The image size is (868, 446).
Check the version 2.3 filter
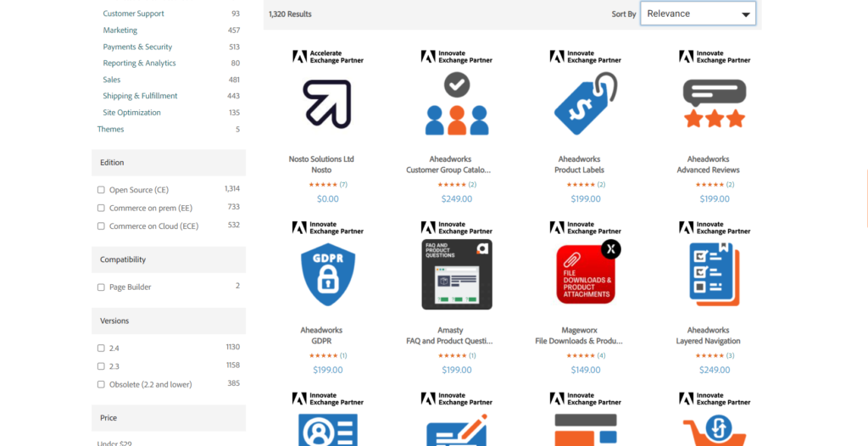coord(101,366)
